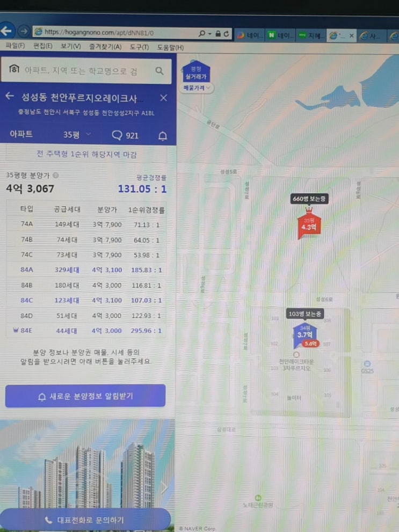Click the 131.05 : 1 average competition rate
Screen dimensions: 399x532
pos(142,188)
